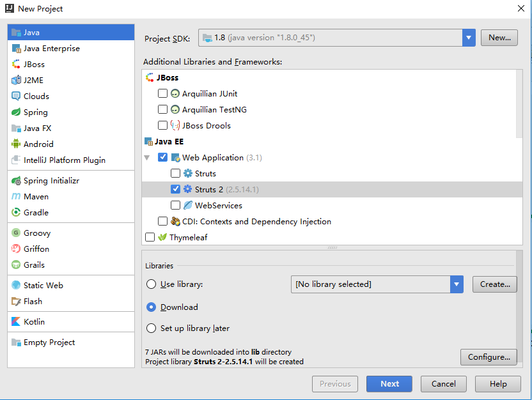532x400 pixels.
Task: Click the New... SDK button
Action: tap(499, 38)
